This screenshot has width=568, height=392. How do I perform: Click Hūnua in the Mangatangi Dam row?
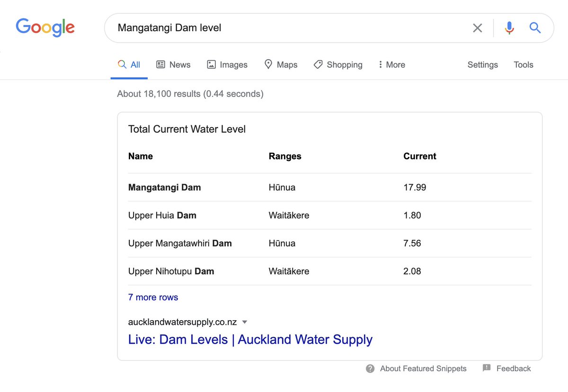pos(282,188)
